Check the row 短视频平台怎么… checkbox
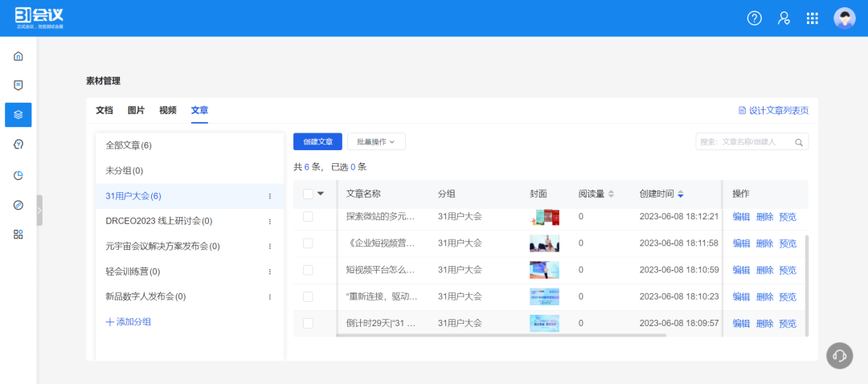The image size is (868, 384). [308, 270]
